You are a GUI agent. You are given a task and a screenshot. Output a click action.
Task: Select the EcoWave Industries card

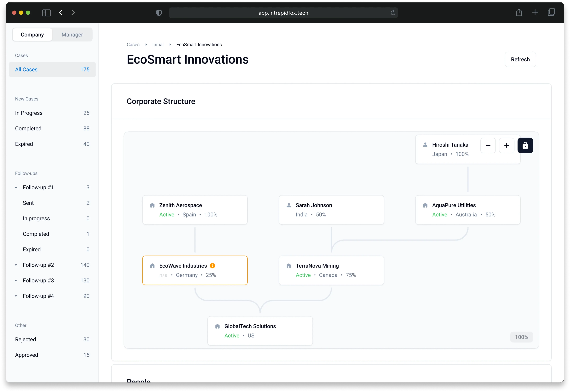pyautogui.click(x=195, y=270)
